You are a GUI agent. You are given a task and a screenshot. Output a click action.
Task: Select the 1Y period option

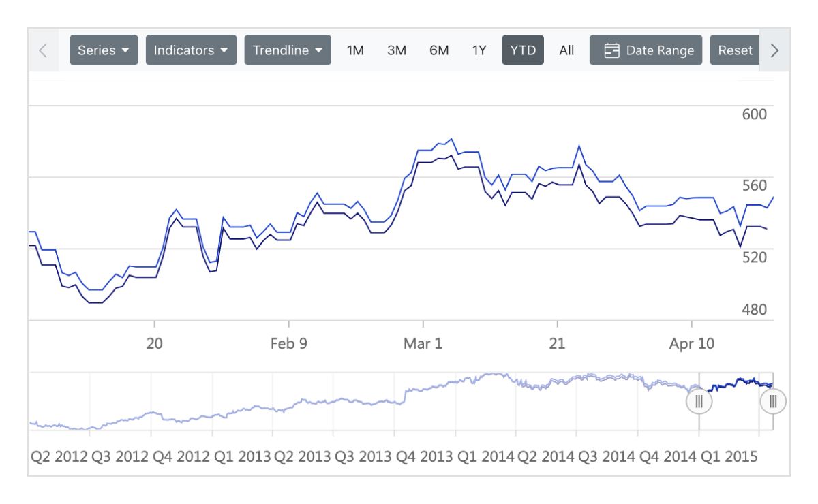[x=479, y=50]
